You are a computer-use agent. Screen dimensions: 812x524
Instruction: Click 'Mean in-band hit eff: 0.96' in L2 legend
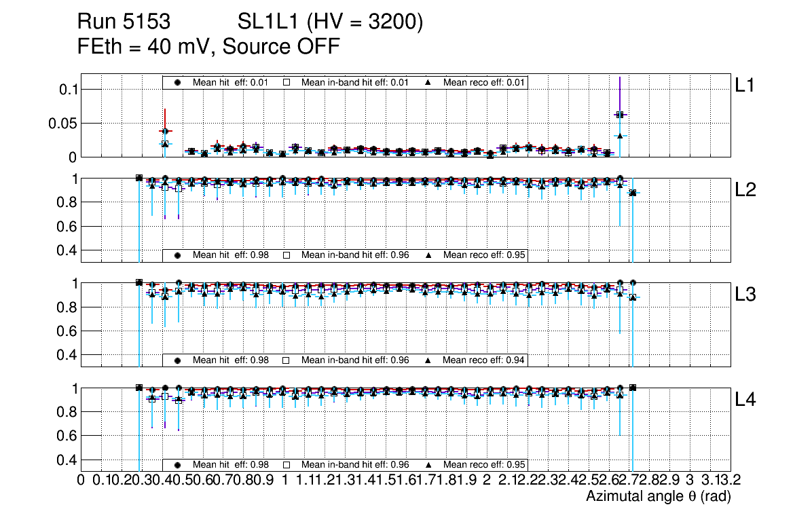coord(354,255)
